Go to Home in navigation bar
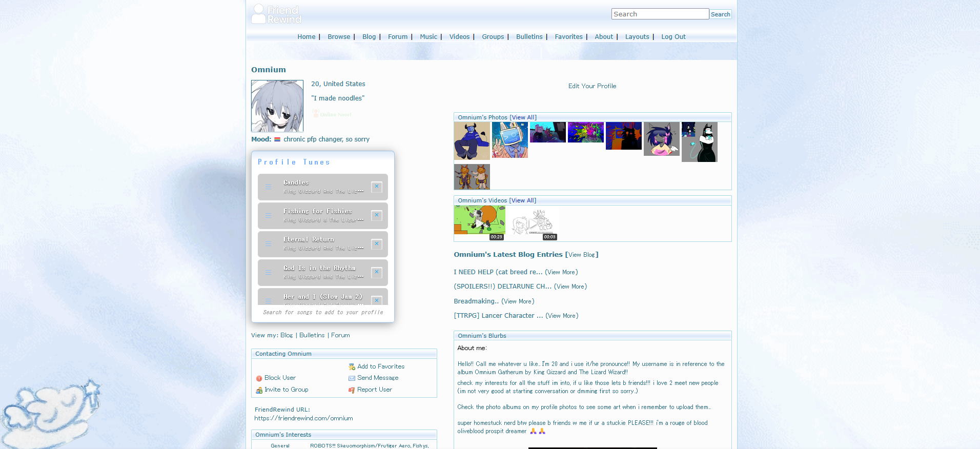 pos(307,37)
